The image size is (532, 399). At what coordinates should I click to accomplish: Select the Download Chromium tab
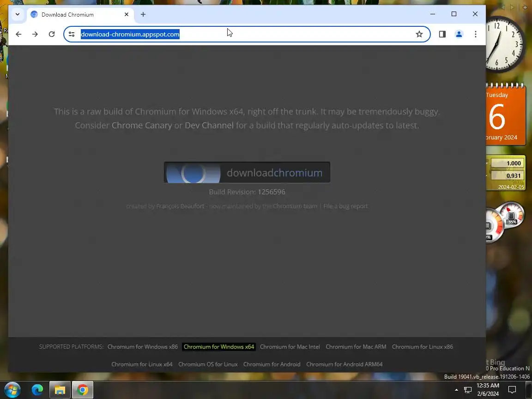click(80, 15)
